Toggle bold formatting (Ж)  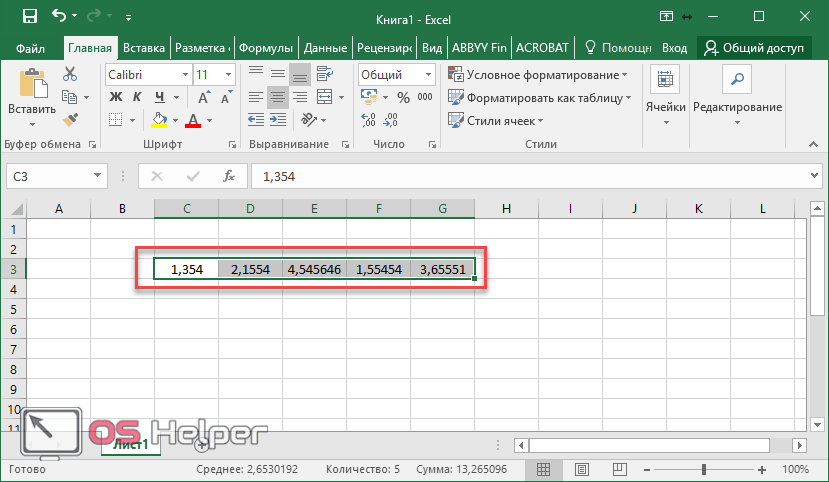point(114,97)
